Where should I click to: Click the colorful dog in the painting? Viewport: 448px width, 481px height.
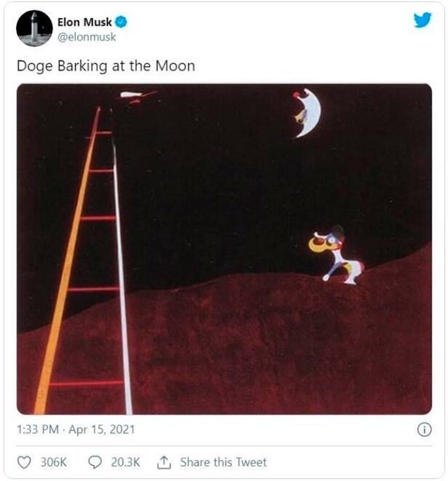337,256
